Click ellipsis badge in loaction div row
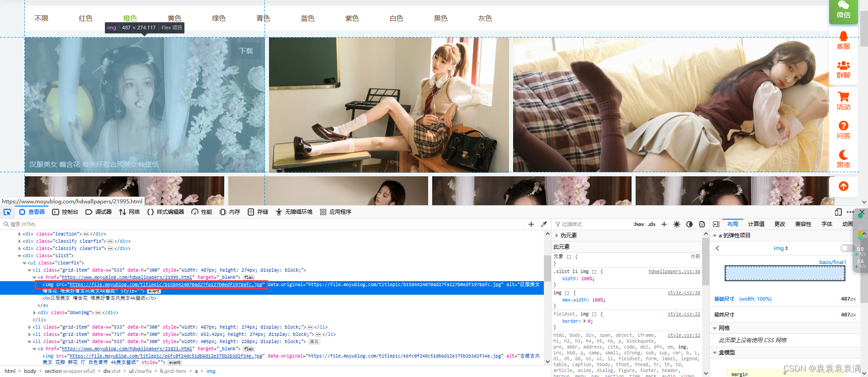868x377 pixels. point(86,234)
